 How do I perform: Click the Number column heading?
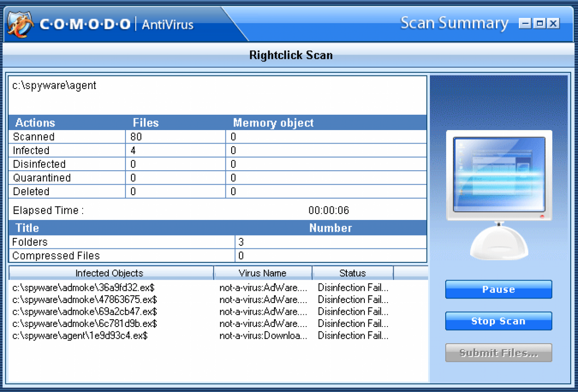coord(331,228)
